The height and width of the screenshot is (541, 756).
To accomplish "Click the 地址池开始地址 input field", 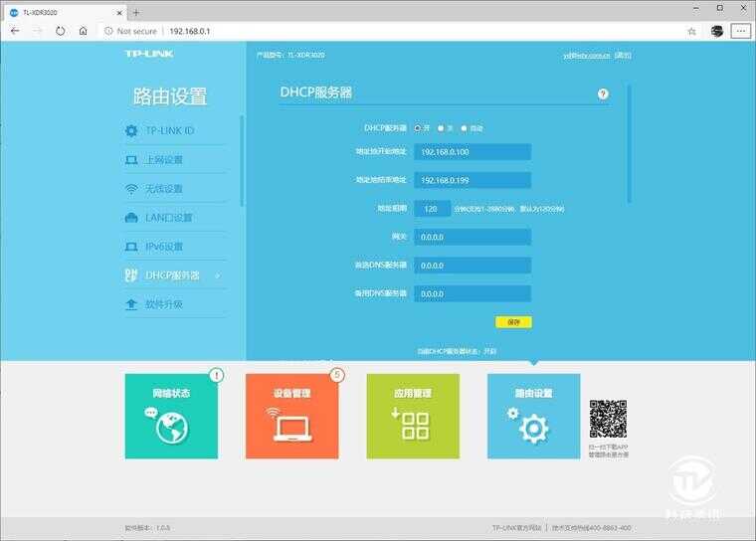I will (x=472, y=152).
